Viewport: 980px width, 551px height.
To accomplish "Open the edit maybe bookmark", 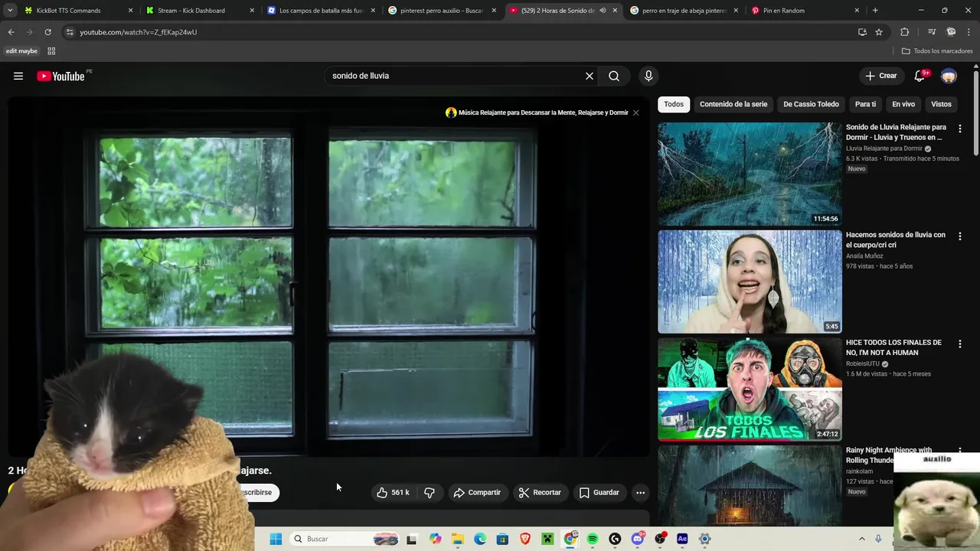I will click(x=21, y=51).
